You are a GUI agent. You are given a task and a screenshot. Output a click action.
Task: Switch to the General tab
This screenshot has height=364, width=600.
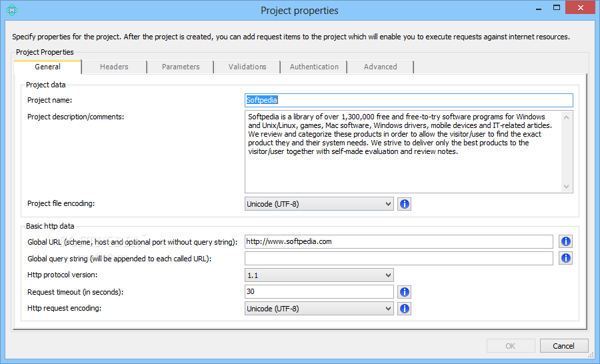click(47, 67)
